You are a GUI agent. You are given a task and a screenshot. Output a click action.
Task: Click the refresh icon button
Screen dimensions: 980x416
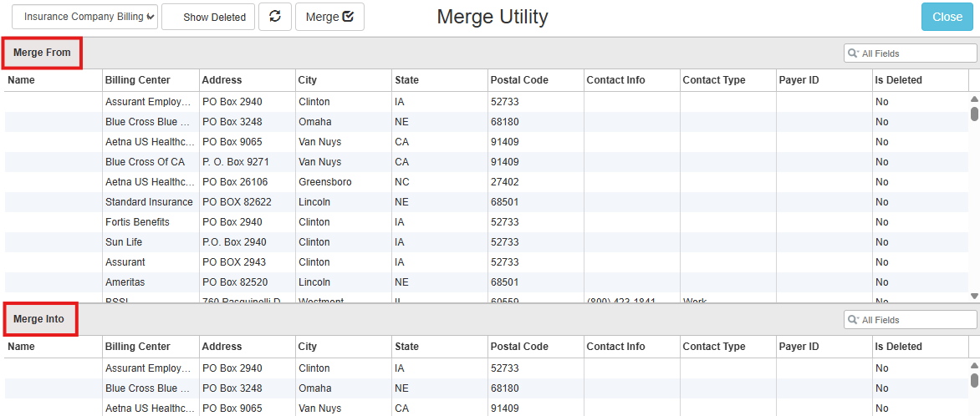pyautogui.click(x=275, y=17)
